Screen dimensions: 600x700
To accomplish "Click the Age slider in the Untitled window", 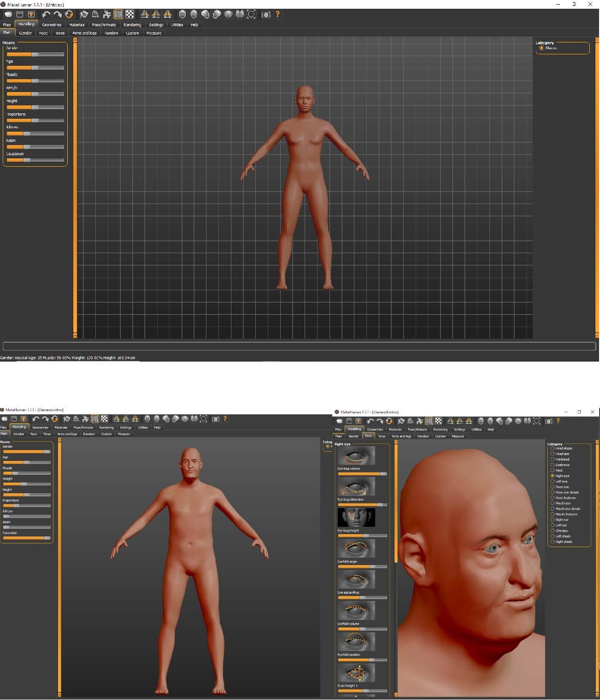I will coord(35,68).
